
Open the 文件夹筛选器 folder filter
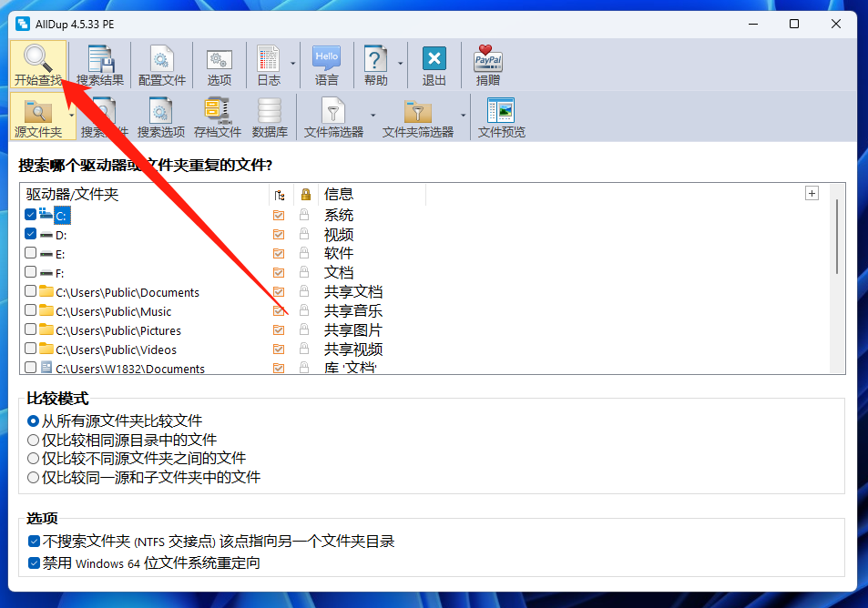(418, 117)
